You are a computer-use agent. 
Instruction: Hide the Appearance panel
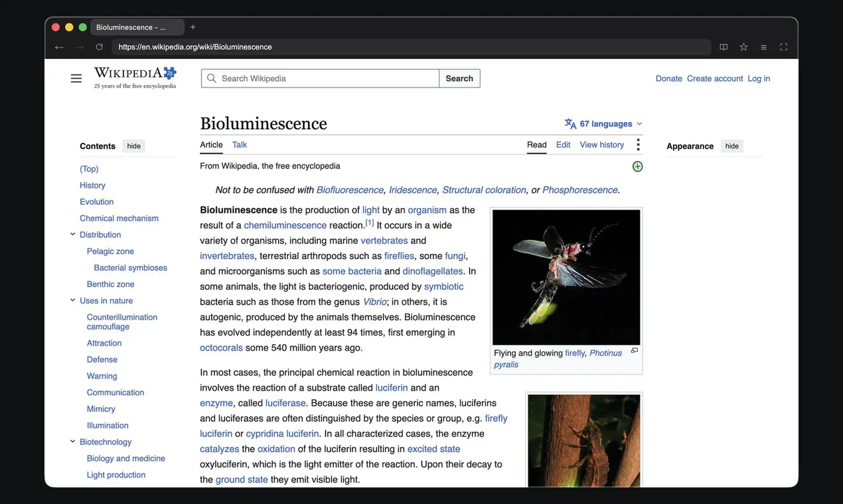point(732,146)
